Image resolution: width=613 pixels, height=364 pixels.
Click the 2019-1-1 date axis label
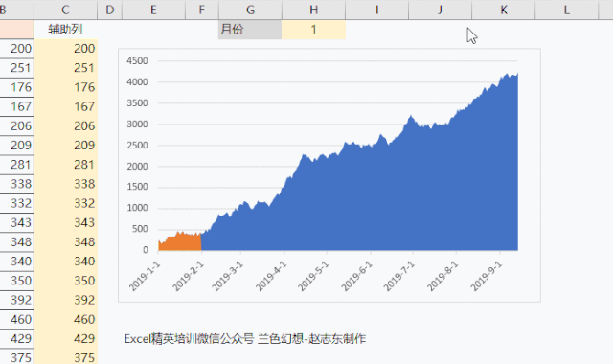tap(145, 277)
